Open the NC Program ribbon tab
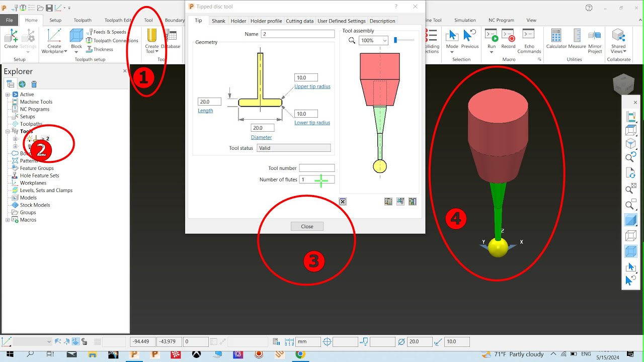The image size is (644, 362). pos(501,20)
